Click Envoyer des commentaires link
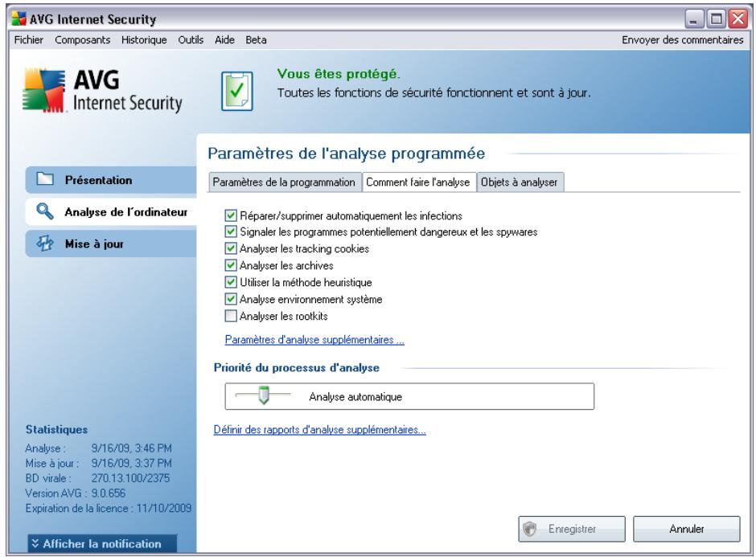Viewport: 756px width, 557px height. click(x=682, y=39)
